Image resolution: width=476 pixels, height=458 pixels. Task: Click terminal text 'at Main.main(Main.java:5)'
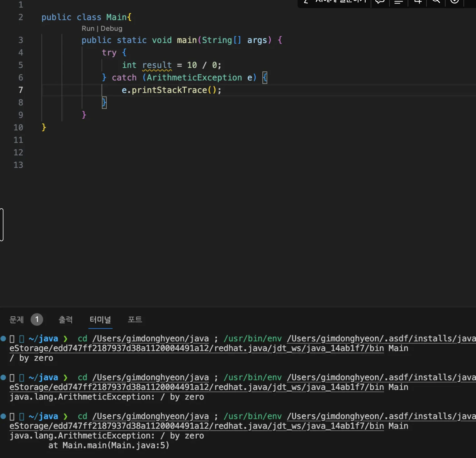(109, 445)
